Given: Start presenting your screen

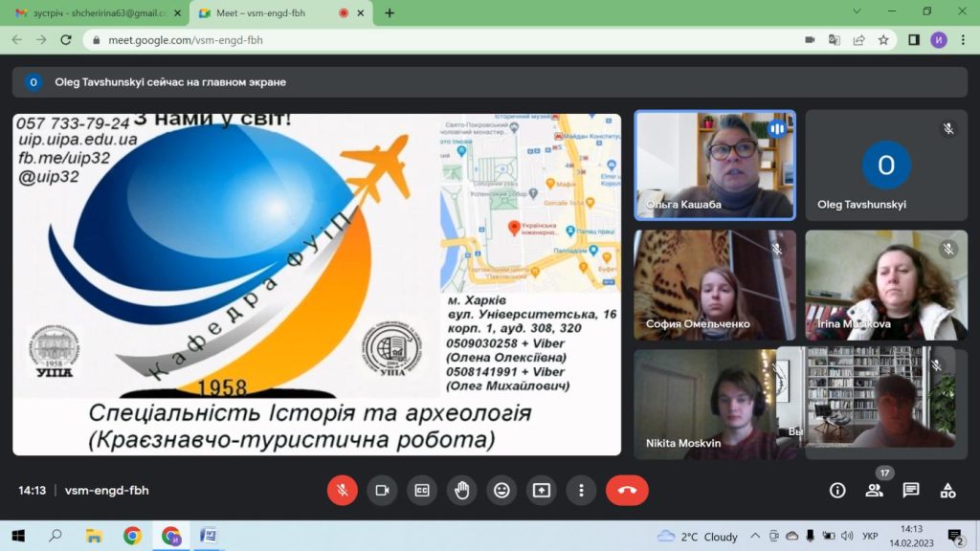Looking at the screenshot, I should point(542,491).
